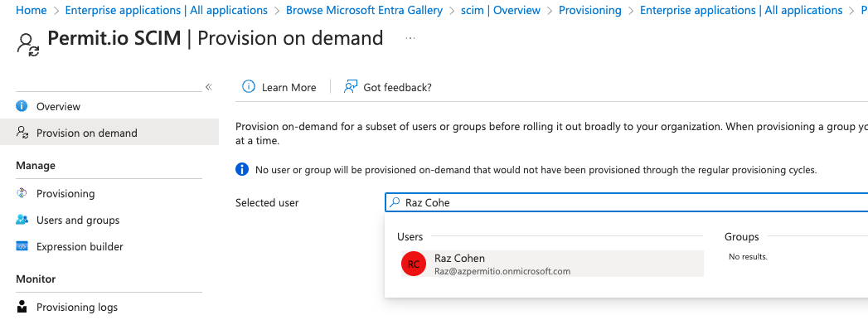The width and height of the screenshot is (868, 320).
Task: Click the Users and groups people icon
Action: tap(22, 220)
